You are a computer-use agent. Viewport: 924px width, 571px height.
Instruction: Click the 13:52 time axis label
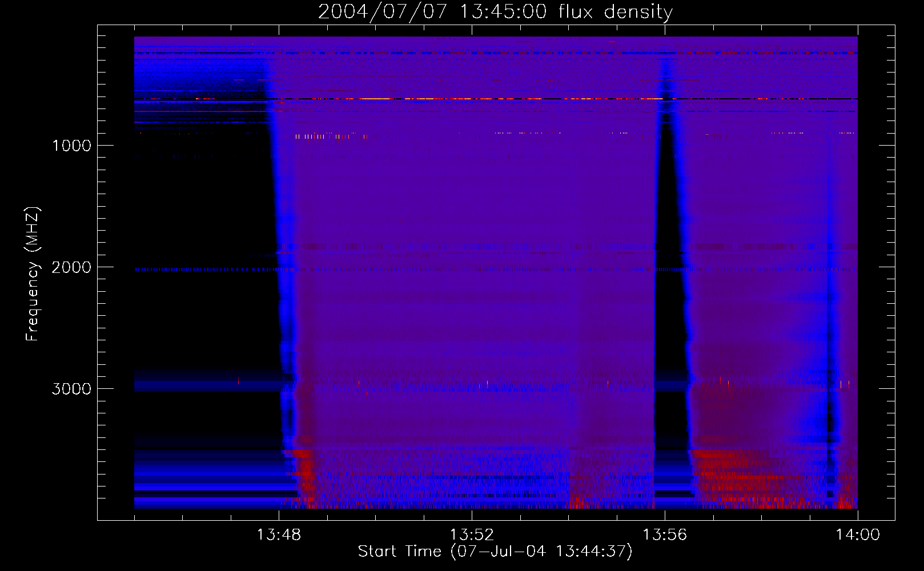(472, 534)
